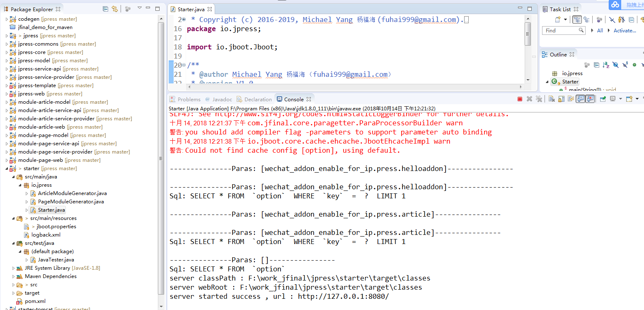Click the Clear Console icon
The image size is (644, 310).
pos(552,99)
